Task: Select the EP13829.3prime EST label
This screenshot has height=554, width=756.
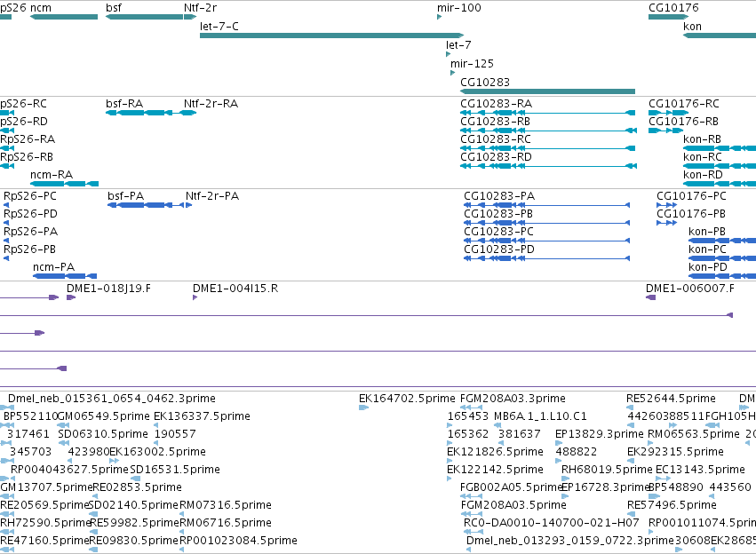Action: coord(600,434)
